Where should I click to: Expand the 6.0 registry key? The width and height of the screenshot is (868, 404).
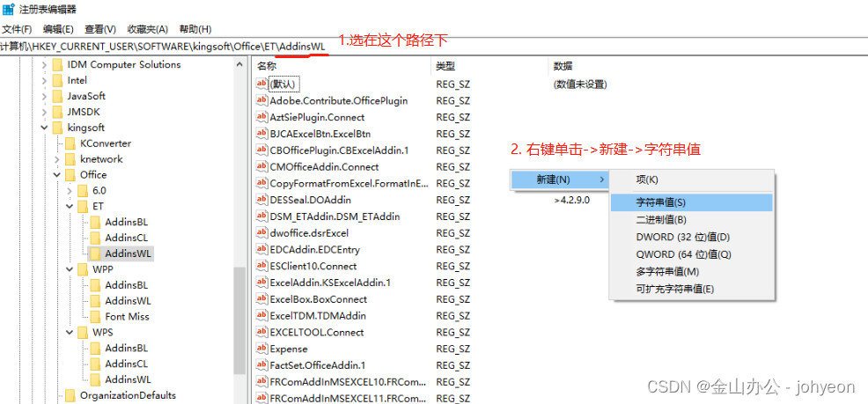click(70, 191)
